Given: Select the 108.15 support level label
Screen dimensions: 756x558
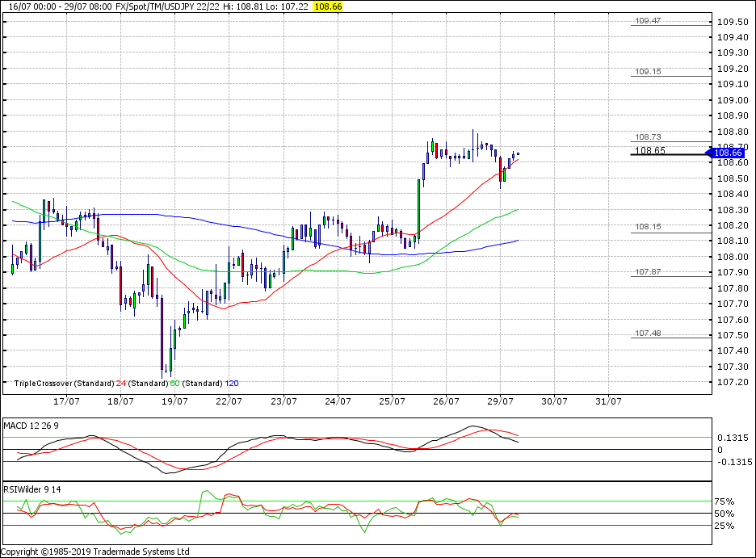Looking at the screenshot, I should 648,228.
